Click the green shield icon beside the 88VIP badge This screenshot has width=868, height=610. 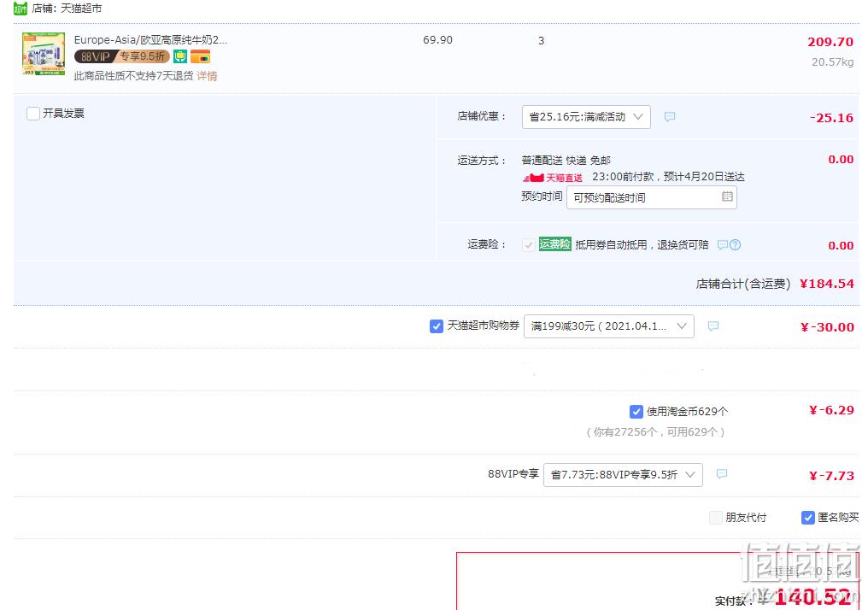pos(180,56)
